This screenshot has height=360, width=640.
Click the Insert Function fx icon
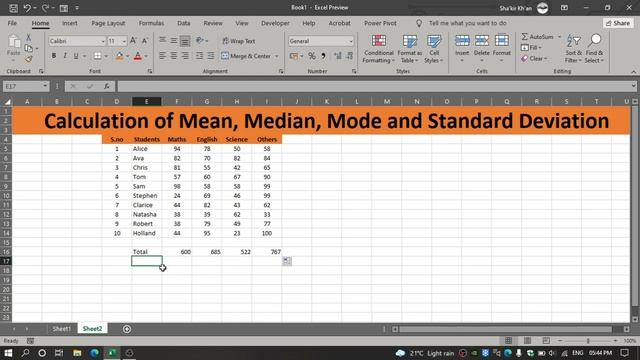(107, 86)
